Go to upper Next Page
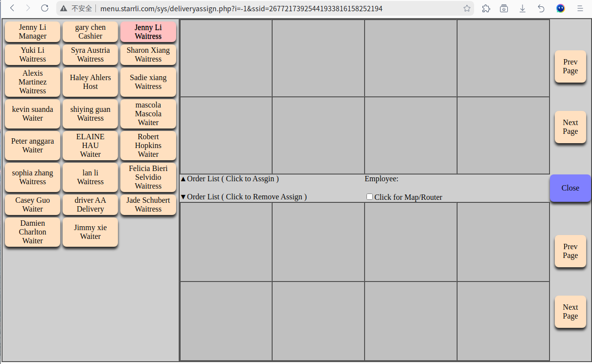 coord(570,127)
